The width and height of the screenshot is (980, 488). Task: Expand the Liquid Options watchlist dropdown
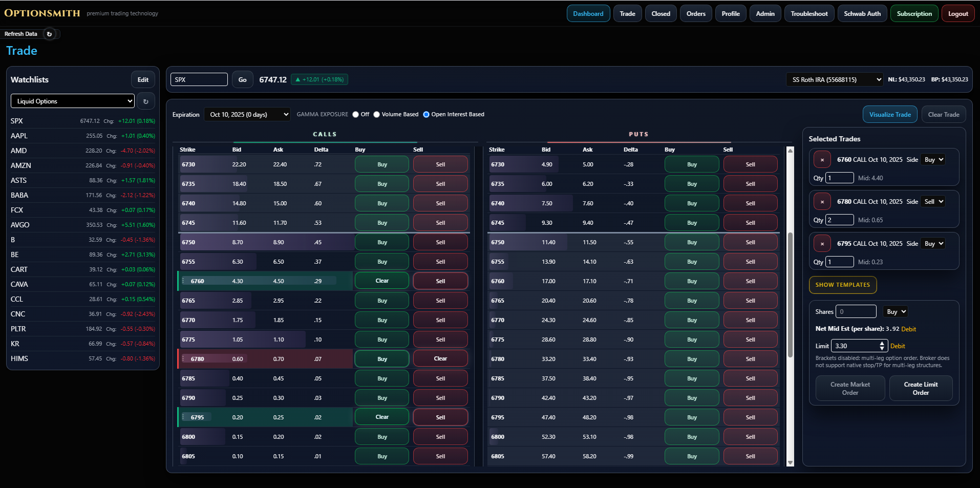coord(72,101)
